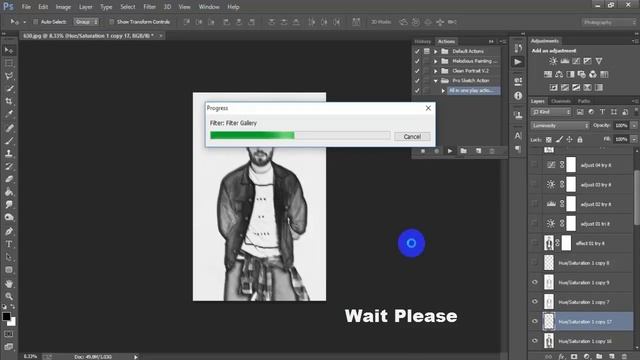This screenshot has width=640, height=360.
Task: Switch to the Paths tab
Action: pyautogui.click(x=584, y=101)
